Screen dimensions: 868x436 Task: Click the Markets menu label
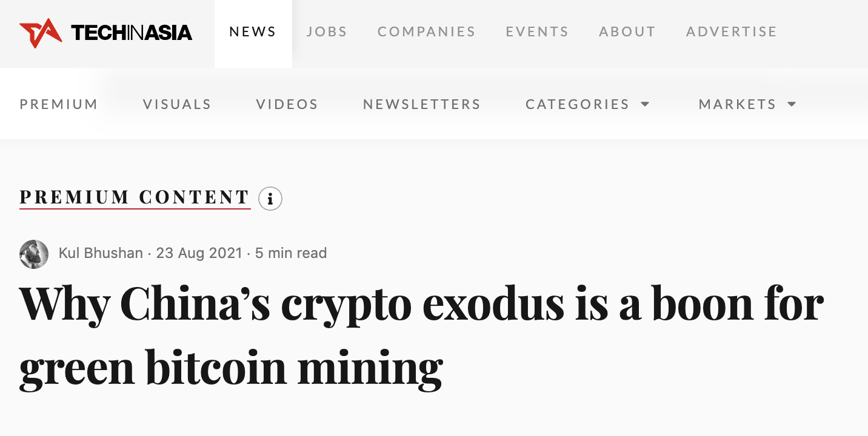click(737, 105)
